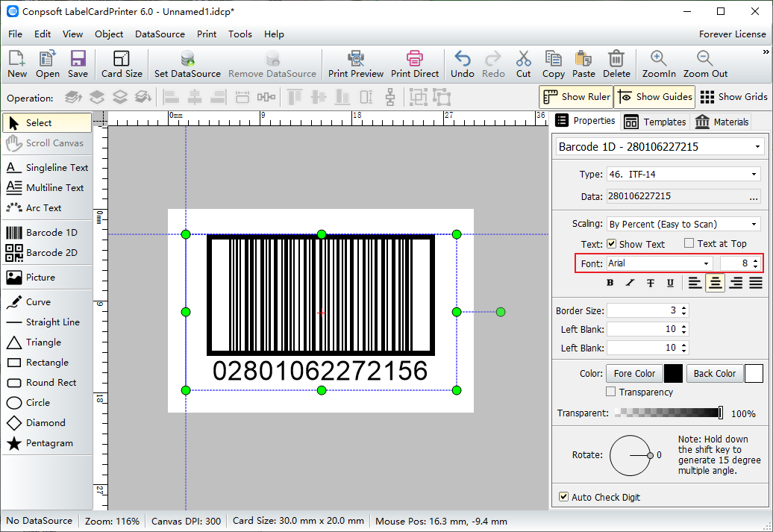Viewport: 773px width, 532px height.
Task: Pick the Circle shape tool
Action: [x=47, y=403]
